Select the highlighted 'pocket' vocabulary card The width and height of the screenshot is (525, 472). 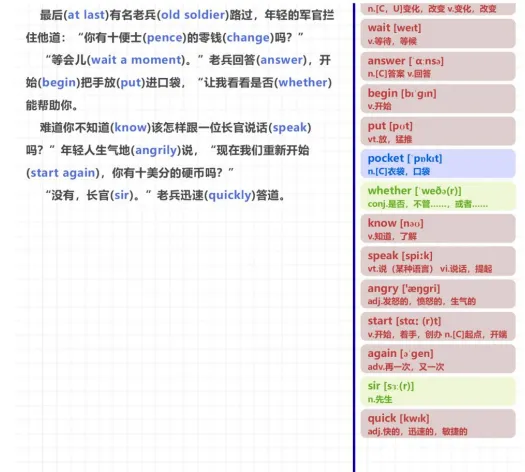(x=438, y=164)
